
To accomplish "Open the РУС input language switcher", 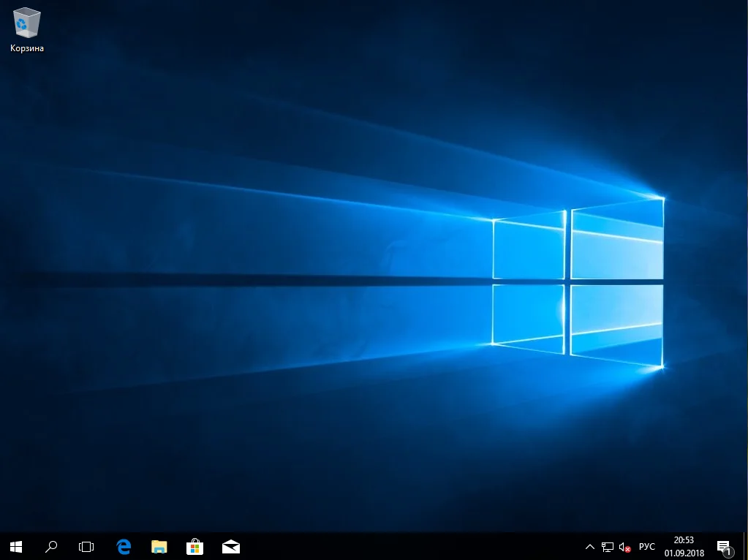I will click(647, 547).
